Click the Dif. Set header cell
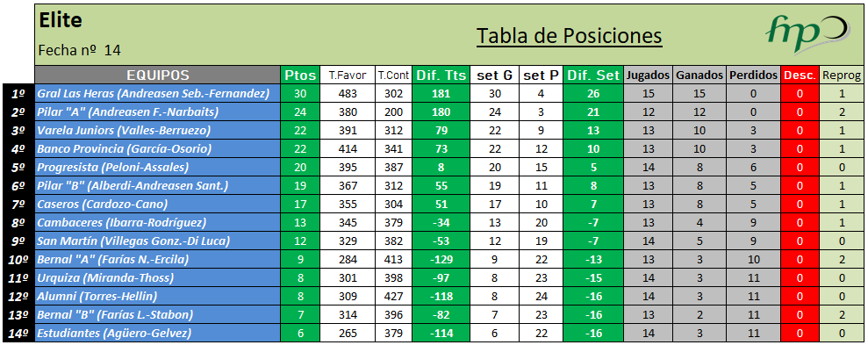Image resolution: width=868 pixels, height=345 pixels. (x=593, y=75)
